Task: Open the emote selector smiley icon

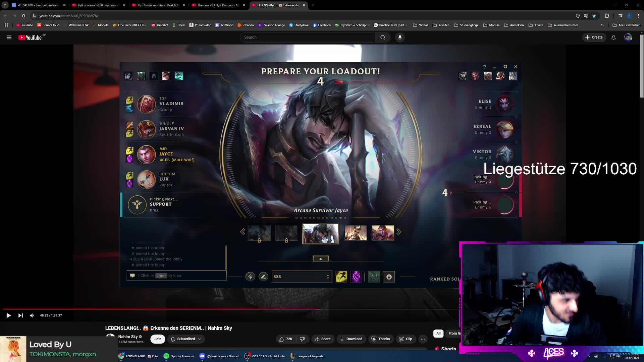Action: [x=389, y=277]
